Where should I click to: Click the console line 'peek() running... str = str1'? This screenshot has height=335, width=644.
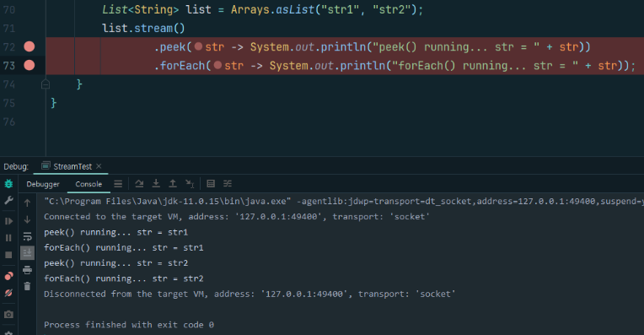tap(115, 232)
